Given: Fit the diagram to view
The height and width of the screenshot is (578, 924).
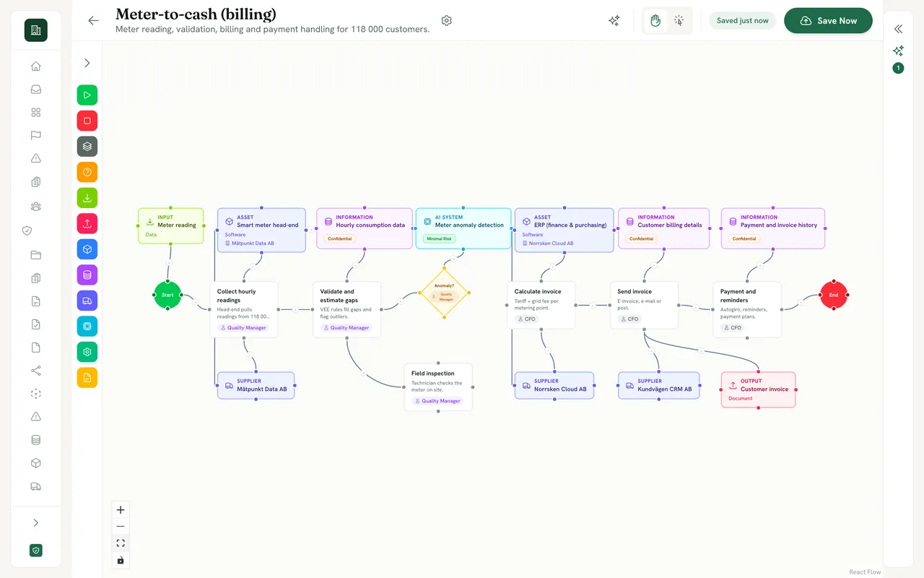Looking at the screenshot, I should (121, 543).
